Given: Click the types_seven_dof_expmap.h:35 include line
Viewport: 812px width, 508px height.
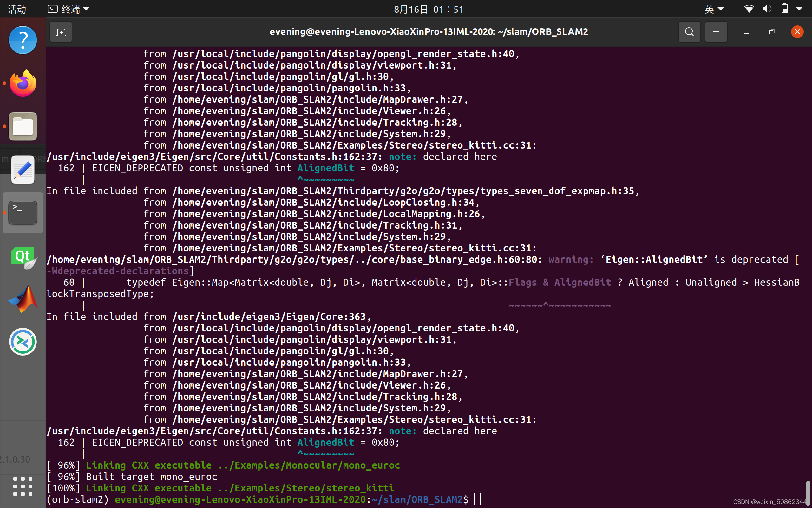Looking at the screenshot, I should (343, 191).
